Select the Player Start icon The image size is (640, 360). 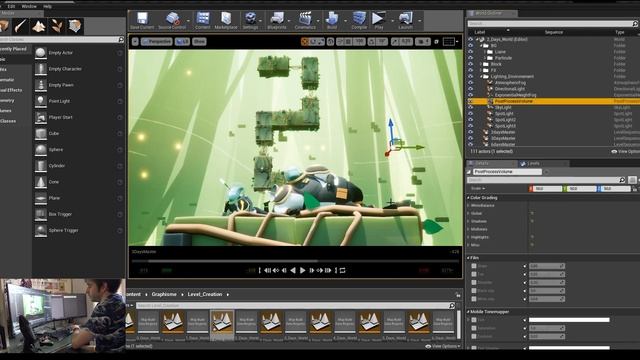(x=41, y=117)
